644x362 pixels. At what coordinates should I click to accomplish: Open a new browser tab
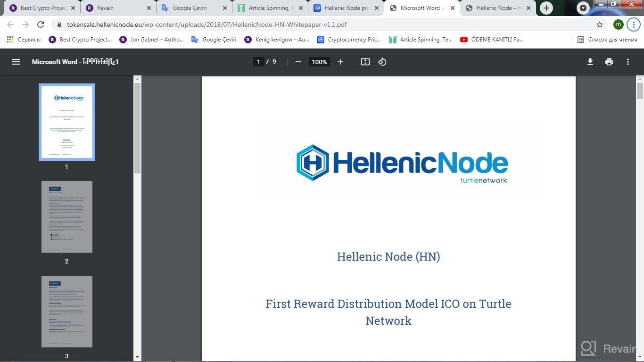tap(546, 8)
